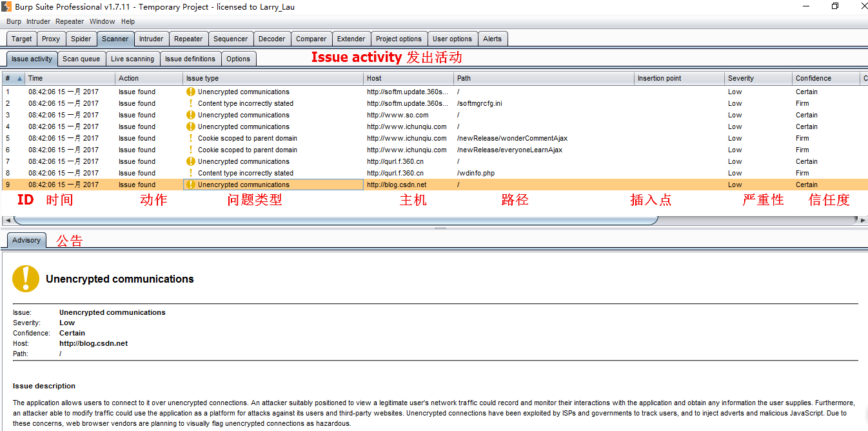Open the Repeater menu in menu bar
The image size is (868, 431).
(x=70, y=21)
